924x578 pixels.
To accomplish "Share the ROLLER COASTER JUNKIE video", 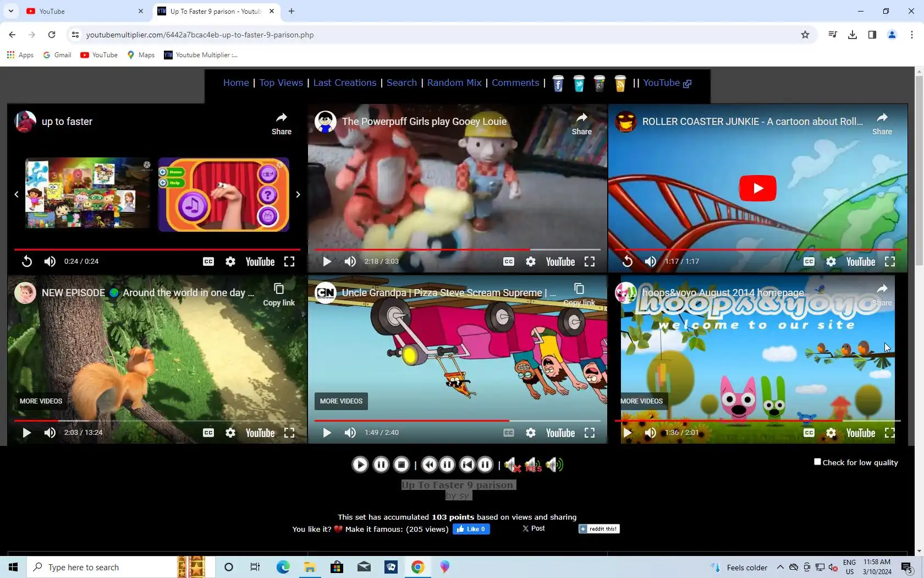I will (x=882, y=123).
